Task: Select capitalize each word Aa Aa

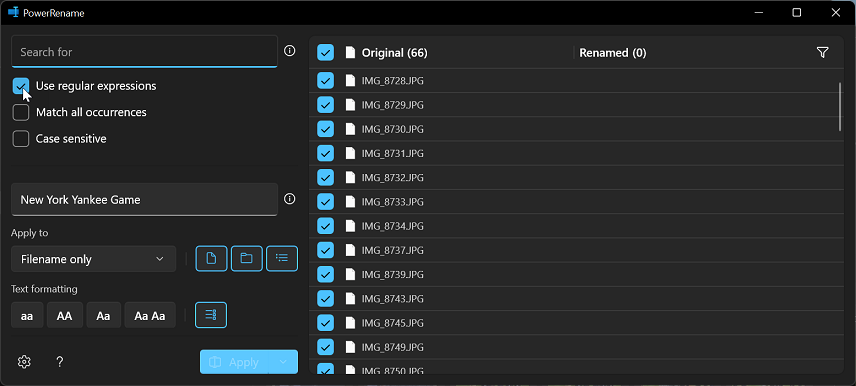Action: 150,315
